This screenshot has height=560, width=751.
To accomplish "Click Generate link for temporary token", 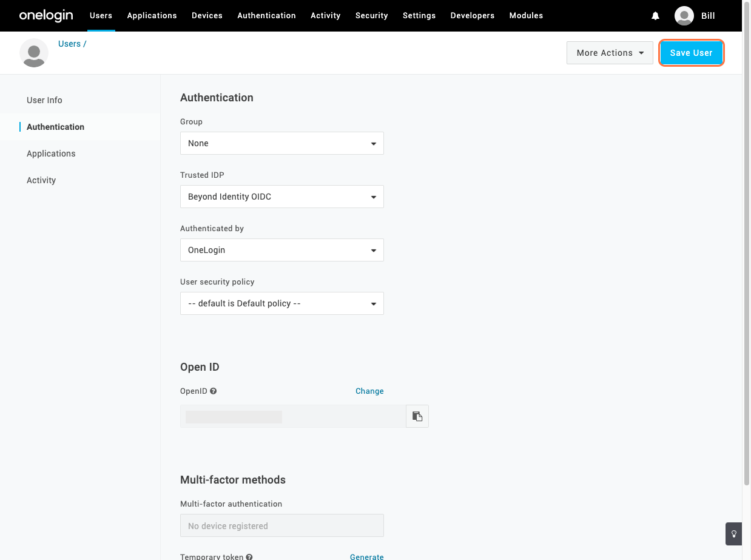I will click(x=366, y=556).
